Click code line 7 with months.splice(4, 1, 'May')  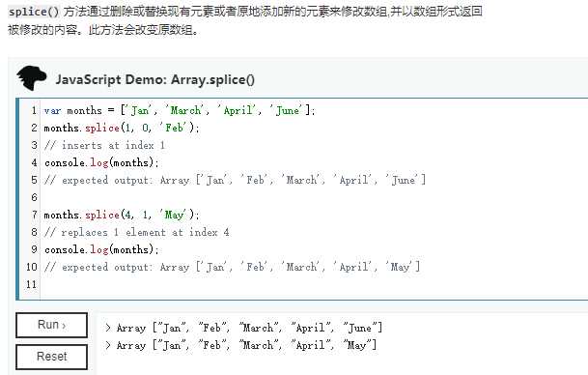coord(122,215)
